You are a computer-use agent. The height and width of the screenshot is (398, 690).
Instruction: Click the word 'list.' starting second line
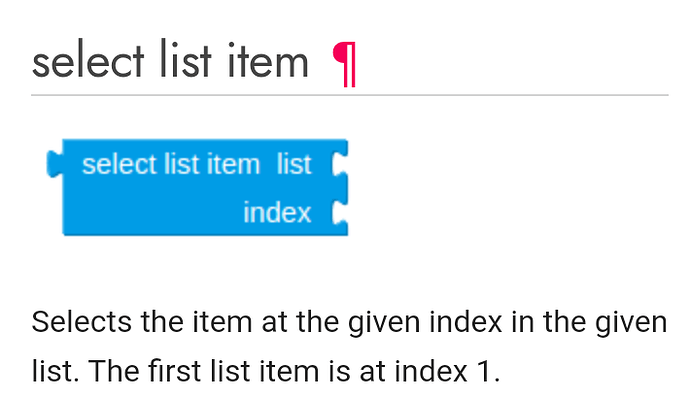coord(55,371)
